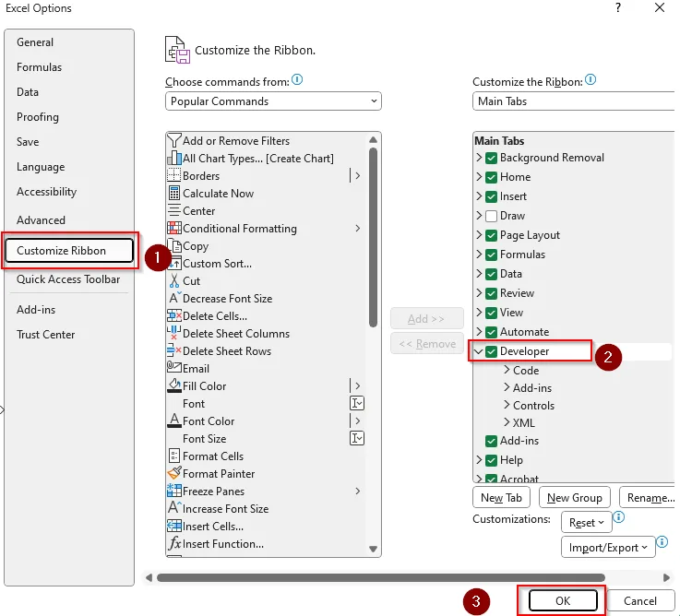Uncheck the Help tab checkbox
680x616 pixels.
tap(491, 460)
